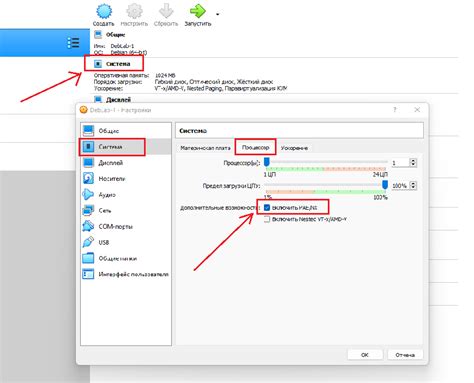Select Общие in the settings sidebar
This screenshot has width=474, height=383.
(126, 131)
